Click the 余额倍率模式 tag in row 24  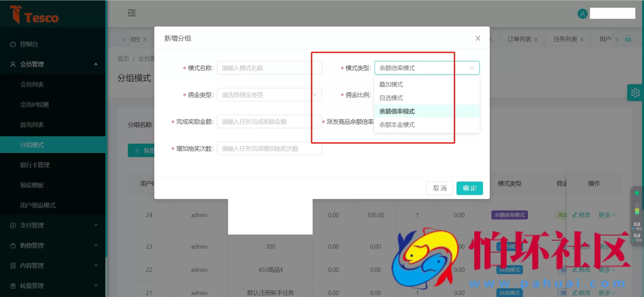pyautogui.click(x=509, y=215)
